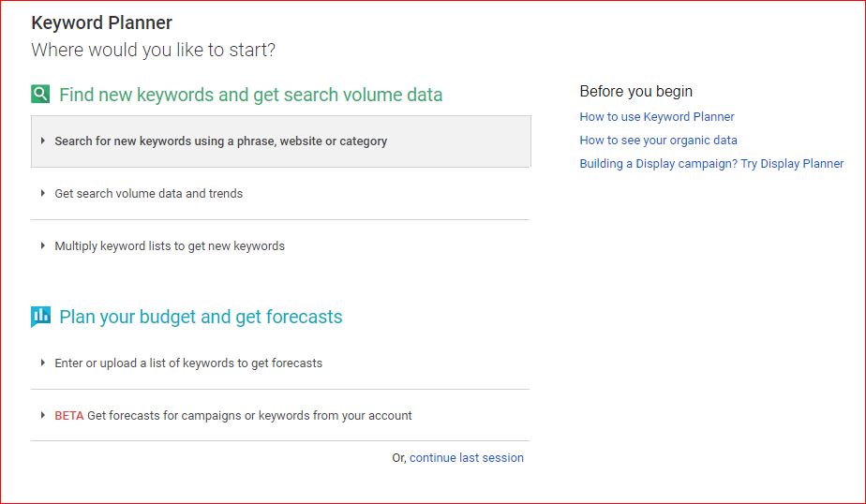This screenshot has height=504, width=866.
Task: Expand arrow beside Enter or upload keywords list
Action: [x=42, y=363]
